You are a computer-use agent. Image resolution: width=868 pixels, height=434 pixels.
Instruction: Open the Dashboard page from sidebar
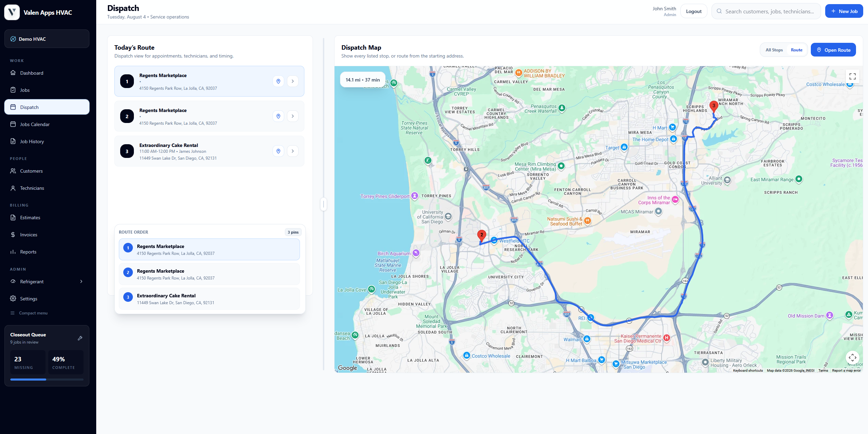click(47, 73)
